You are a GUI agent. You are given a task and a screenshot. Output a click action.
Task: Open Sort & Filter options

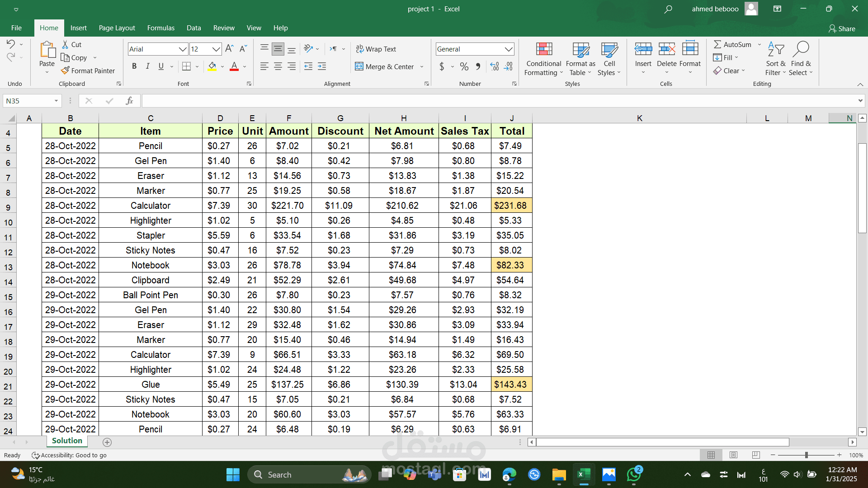[775, 59]
